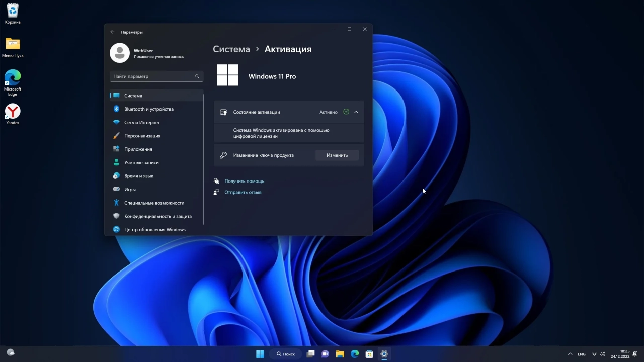
Task: Open the Recycle Bin (Корзина) desktop icon
Action: (x=13, y=11)
